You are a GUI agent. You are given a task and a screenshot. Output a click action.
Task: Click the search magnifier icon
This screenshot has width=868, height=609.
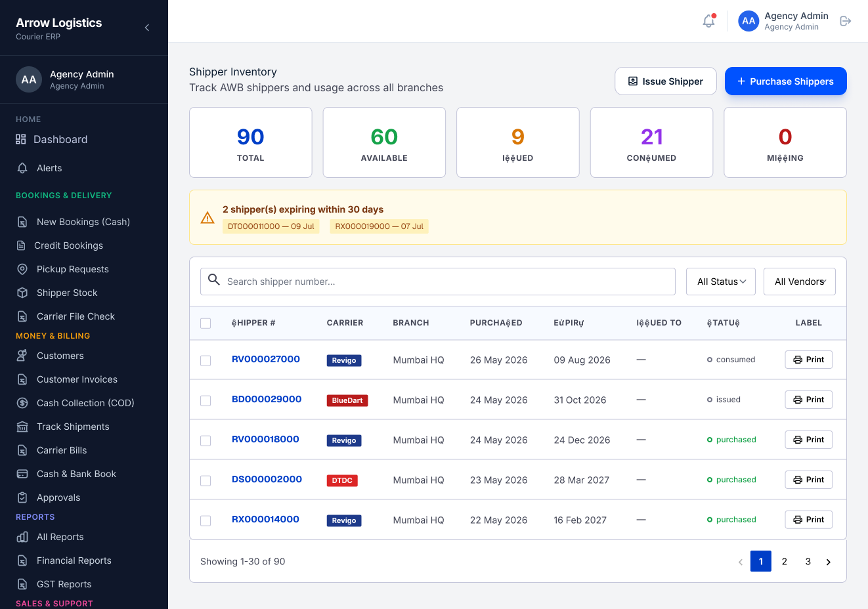(x=214, y=280)
